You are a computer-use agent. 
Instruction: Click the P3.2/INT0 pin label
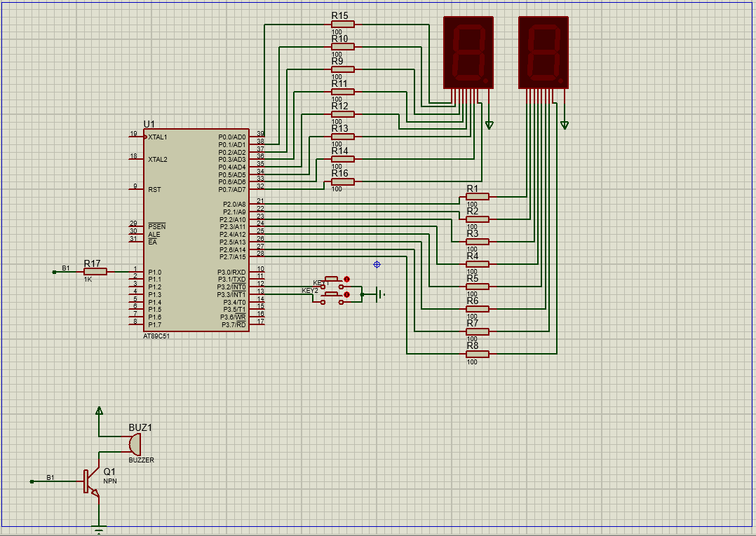[x=231, y=287]
